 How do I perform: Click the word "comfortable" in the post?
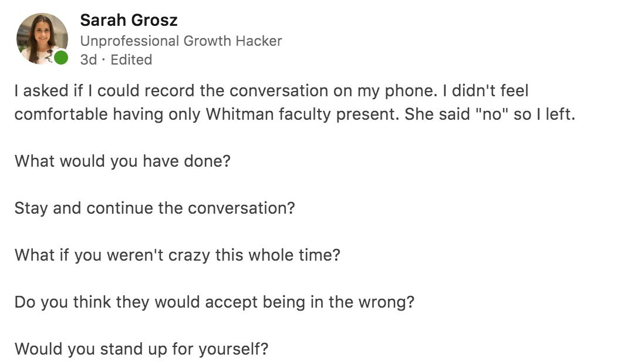61,114
